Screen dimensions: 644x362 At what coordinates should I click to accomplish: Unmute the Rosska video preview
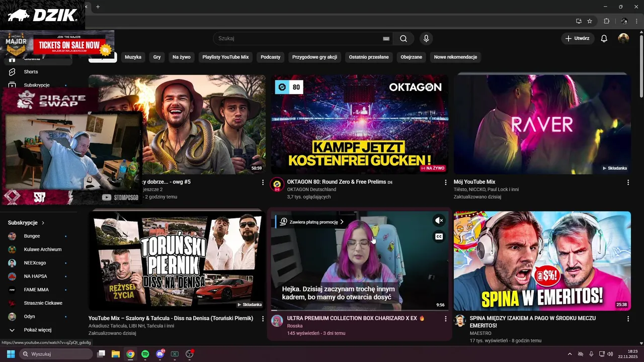pyautogui.click(x=439, y=220)
